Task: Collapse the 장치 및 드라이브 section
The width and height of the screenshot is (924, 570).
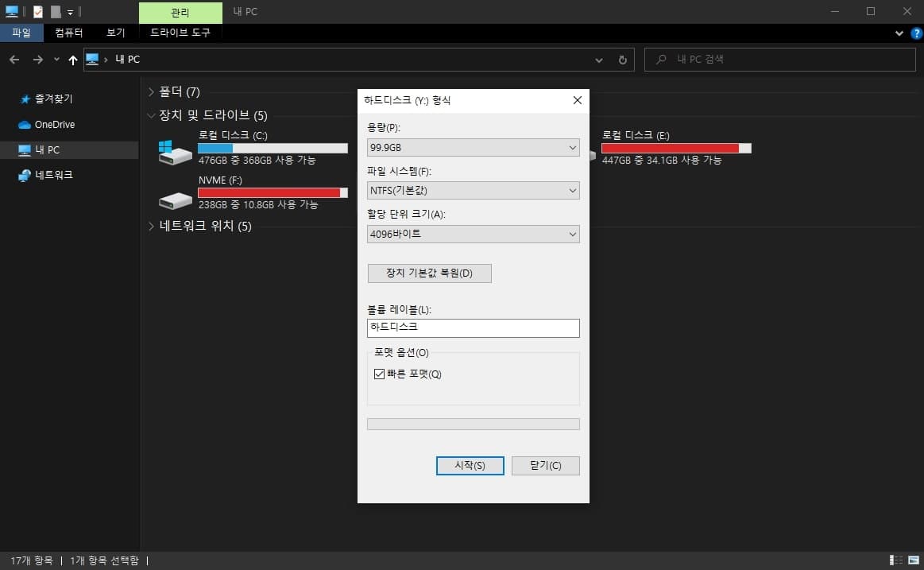Action: click(x=151, y=115)
